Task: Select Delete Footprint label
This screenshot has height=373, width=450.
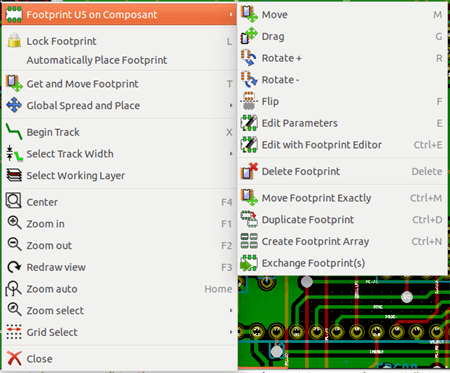Action: tap(301, 171)
